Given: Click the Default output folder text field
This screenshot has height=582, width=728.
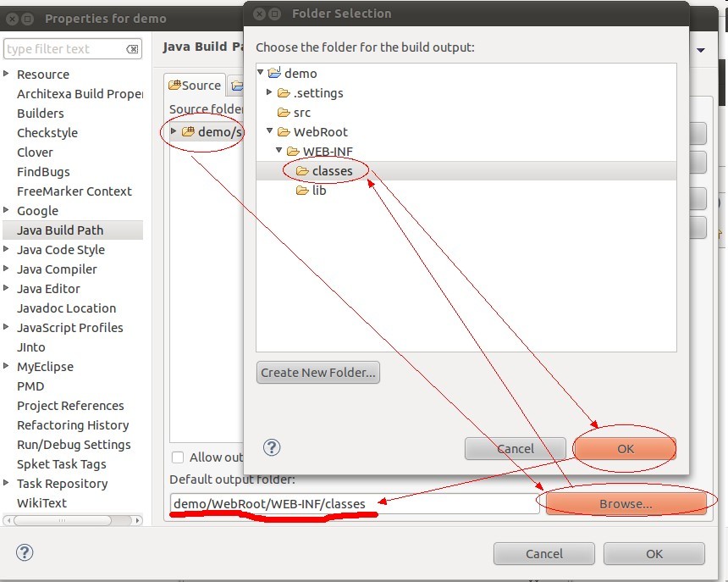Looking at the screenshot, I should click(355, 504).
